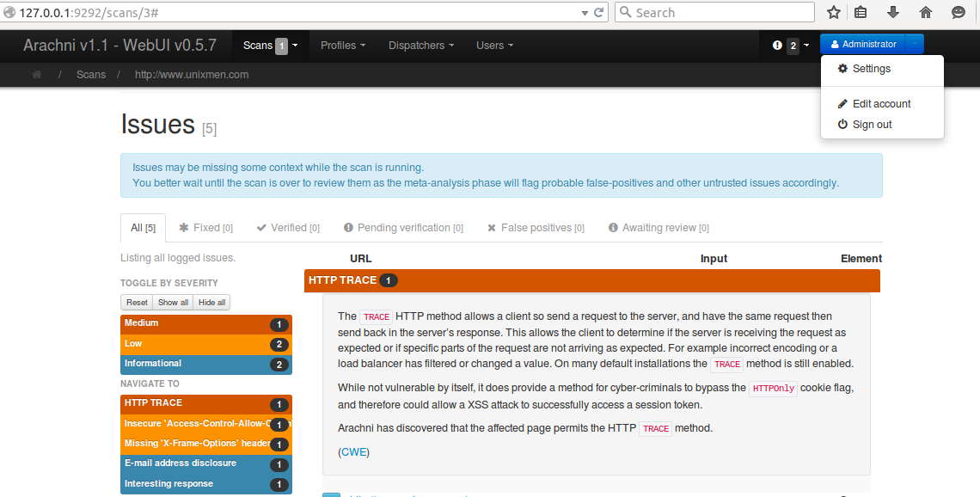Viewport: 980px width, 497px height.
Task: Click the browser home icon
Action: [926, 12]
